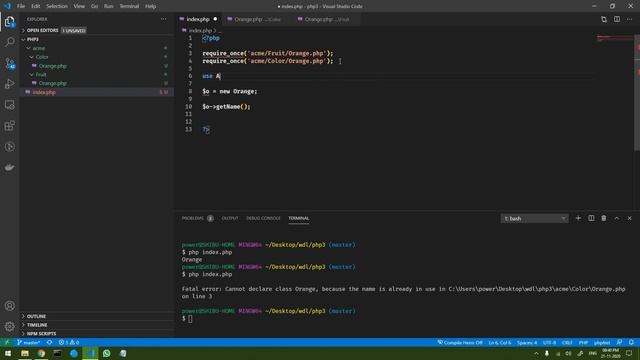640x360 pixels.
Task: Maximize the terminal panel size
Action: click(617, 218)
